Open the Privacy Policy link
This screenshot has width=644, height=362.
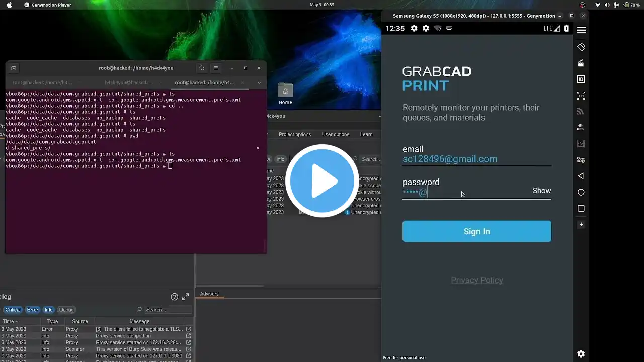tap(477, 280)
